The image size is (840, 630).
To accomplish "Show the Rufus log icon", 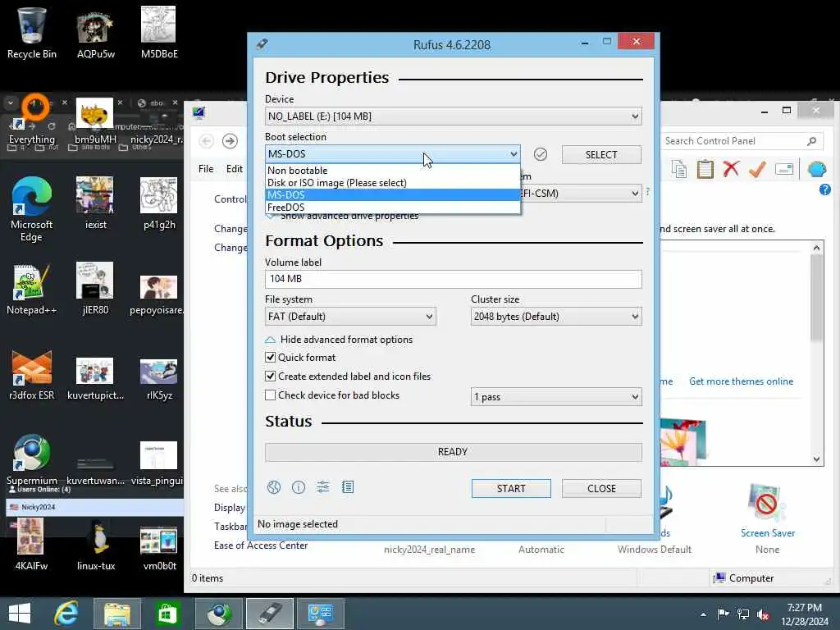I will tap(348, 487).
